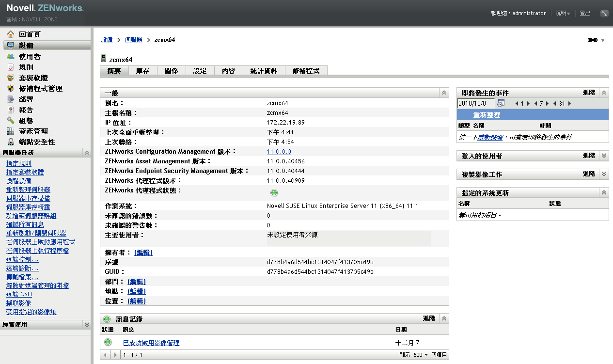Collapse the 伺服器任務 sidebar section

[87, 152]
